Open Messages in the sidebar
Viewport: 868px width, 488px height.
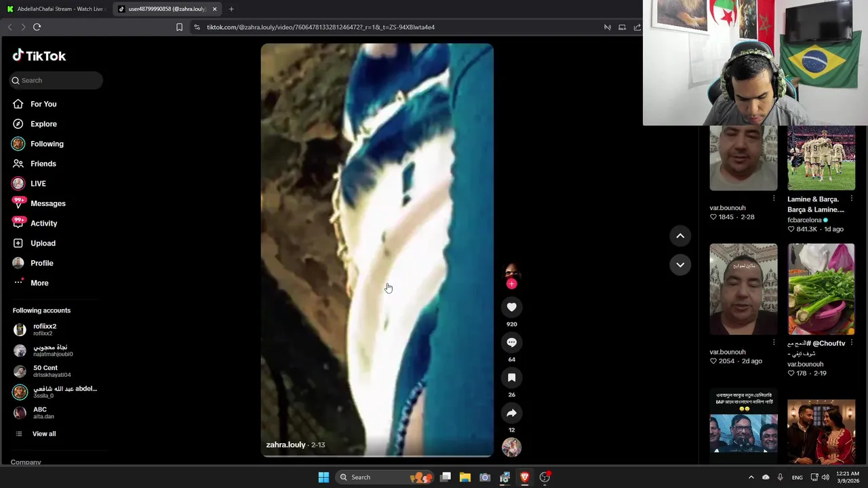tap(47, 203)
